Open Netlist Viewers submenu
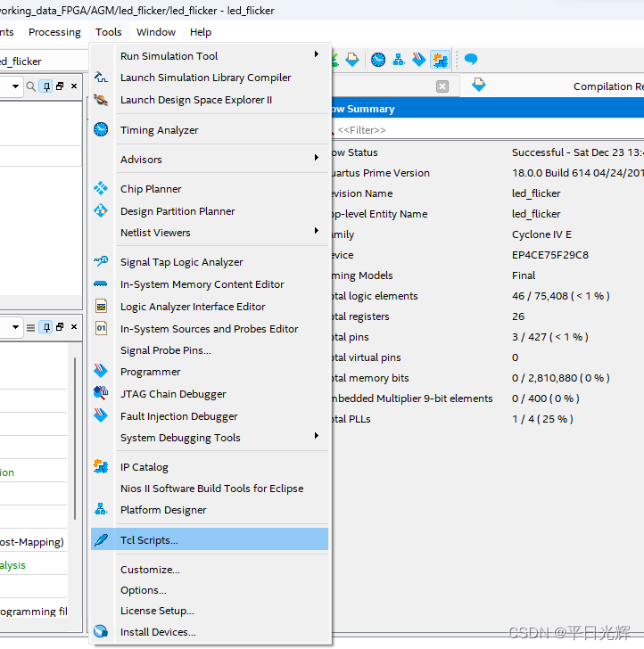The image size is (644, 649). 210,233
